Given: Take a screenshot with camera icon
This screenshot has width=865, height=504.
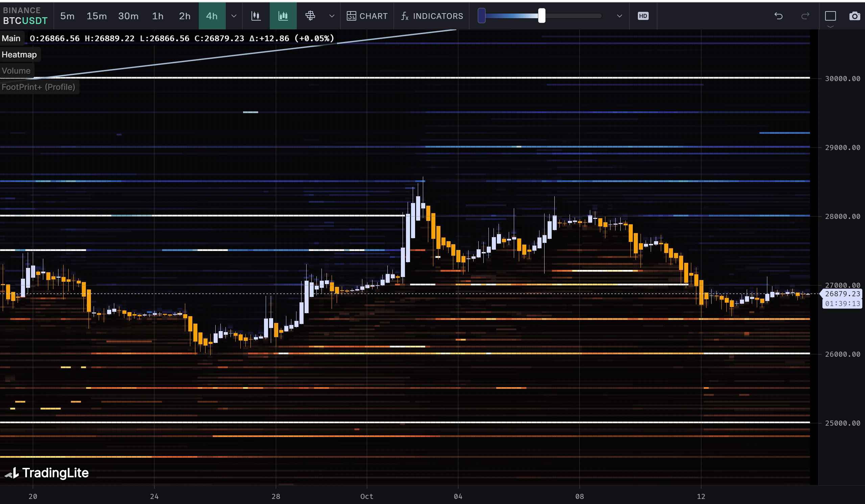Looking at the screenshot, I should pos(855,16).
